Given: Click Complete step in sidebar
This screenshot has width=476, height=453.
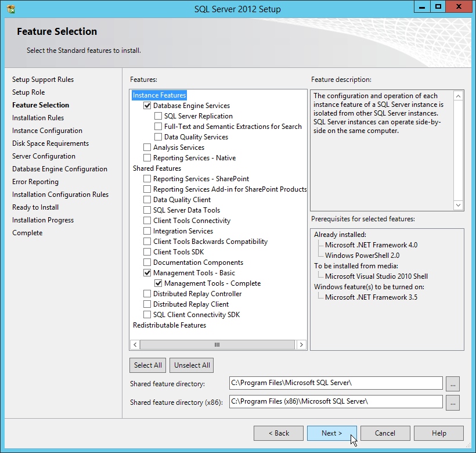Looking at the screenshot, I should pos(27,233).
